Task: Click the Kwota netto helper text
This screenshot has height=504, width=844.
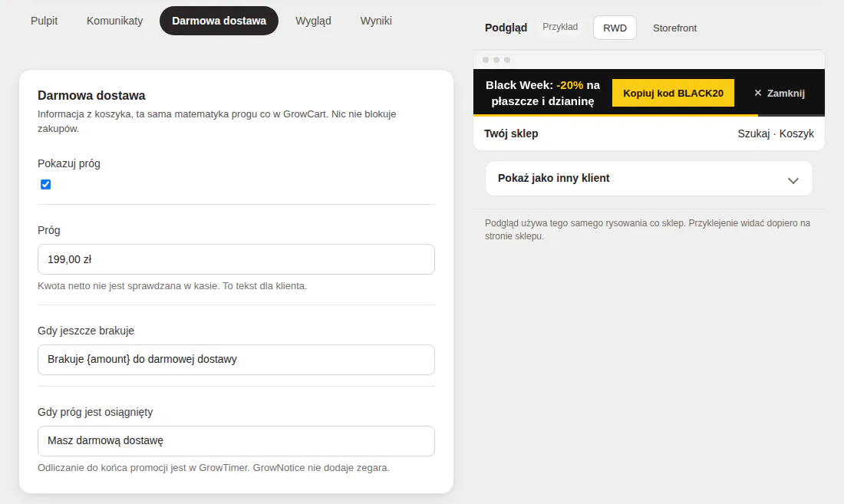Action: pos(172,286)
